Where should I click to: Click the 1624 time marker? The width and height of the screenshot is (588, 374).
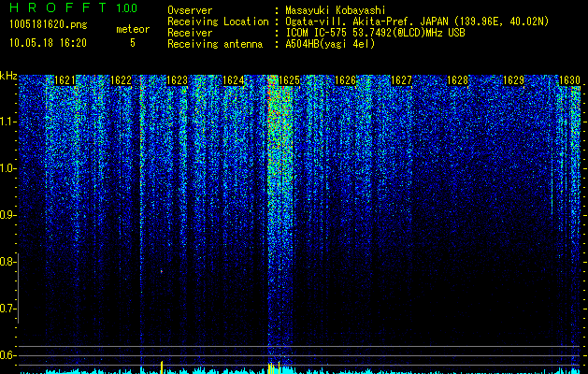pyautogui.click(x=233, y=80)
